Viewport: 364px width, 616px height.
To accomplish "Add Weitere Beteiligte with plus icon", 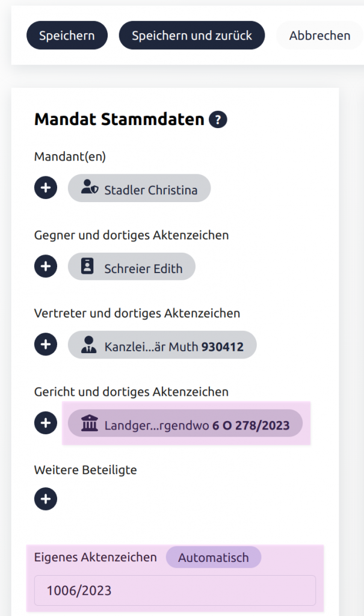I will coord(46,499).
